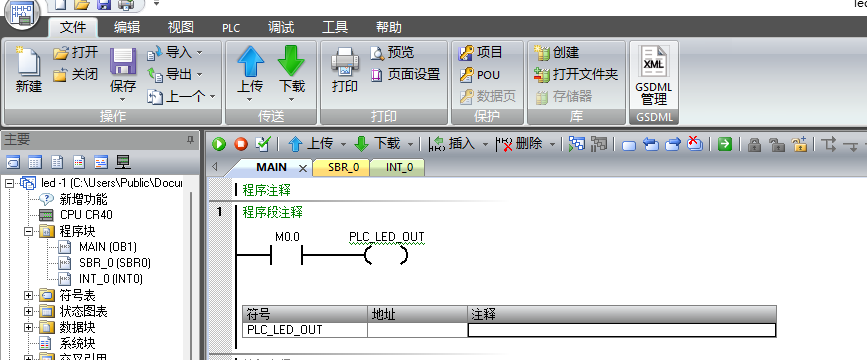
Task: Open the toolbar 下载 dropdown arrow
Action: coord(410,145)
